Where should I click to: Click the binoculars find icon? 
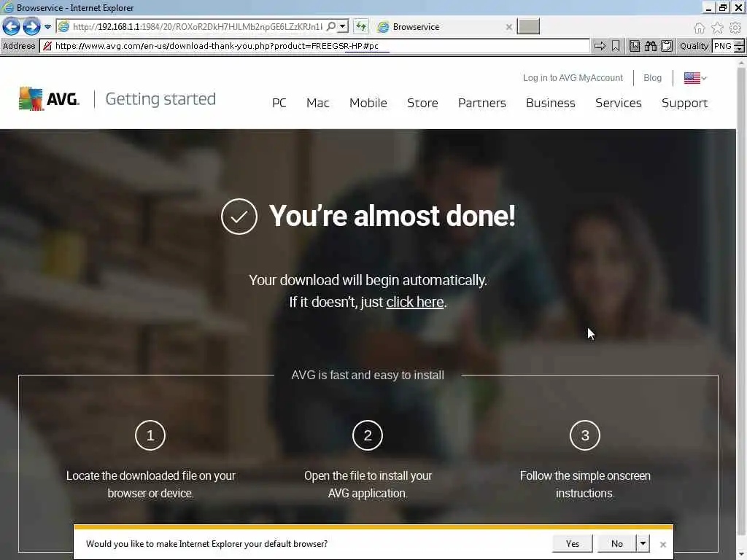click(651, 46)
